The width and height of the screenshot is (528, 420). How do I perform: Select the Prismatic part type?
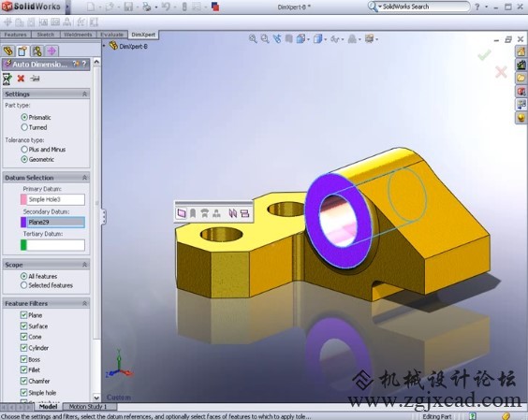24,117
